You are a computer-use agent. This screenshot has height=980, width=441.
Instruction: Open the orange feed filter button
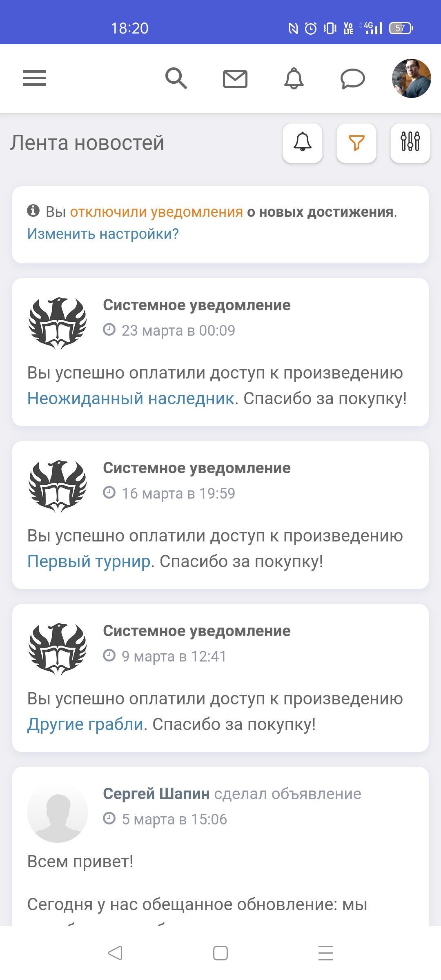[356, 143]
